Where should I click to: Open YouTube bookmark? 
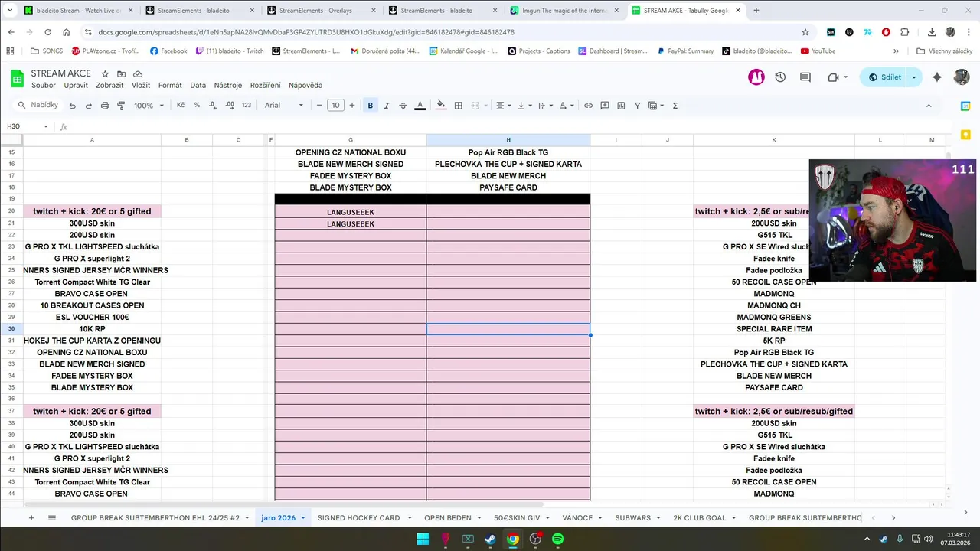coord(818,51)
